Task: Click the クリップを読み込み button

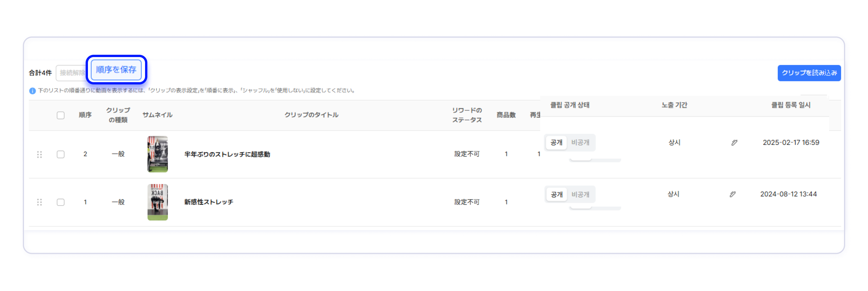Action: 809,73
